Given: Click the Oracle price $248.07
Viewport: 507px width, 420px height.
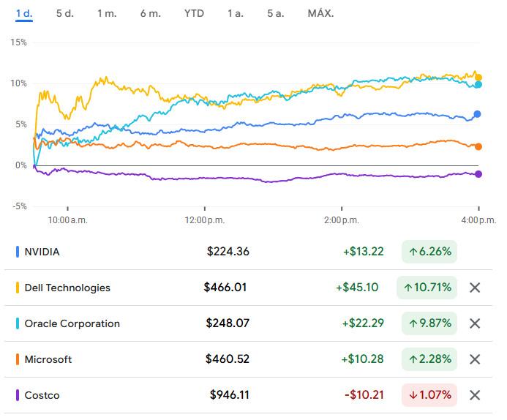Looking at the screenshot, I should (228, 323).
